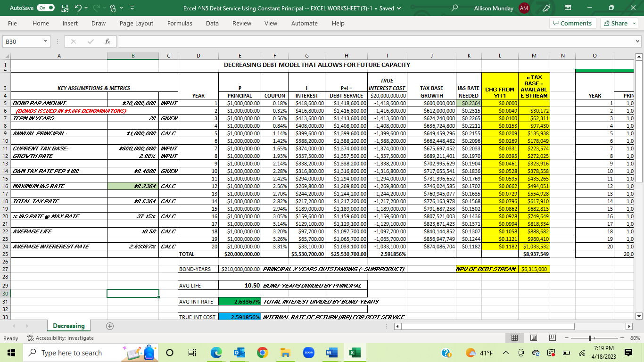Switch to the Home ribbon tab
644x362 pixels.
[41, 23]
